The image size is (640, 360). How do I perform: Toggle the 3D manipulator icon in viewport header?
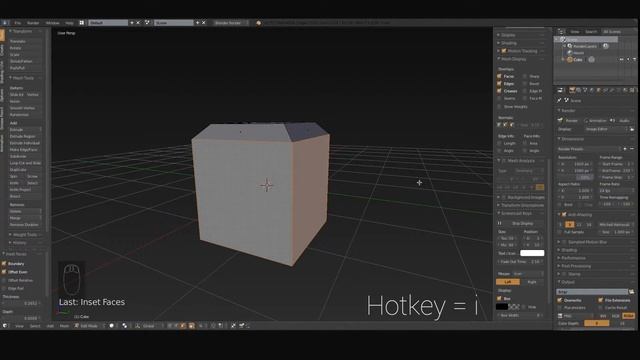click(x=138, y=326)
